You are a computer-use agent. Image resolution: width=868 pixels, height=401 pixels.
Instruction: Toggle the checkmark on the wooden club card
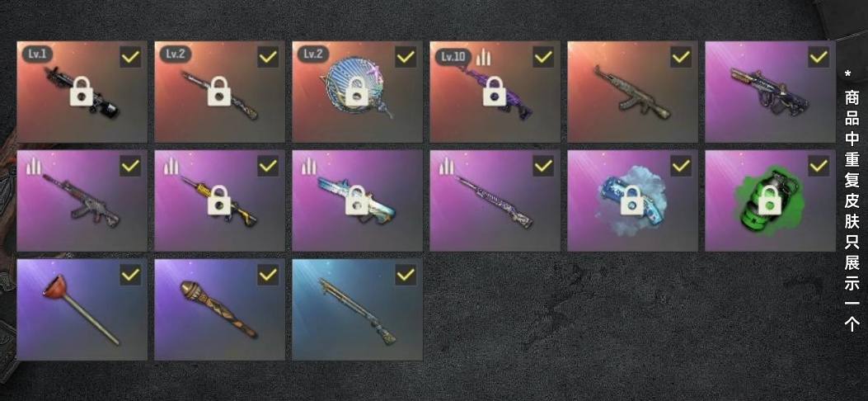pos(268,275)
